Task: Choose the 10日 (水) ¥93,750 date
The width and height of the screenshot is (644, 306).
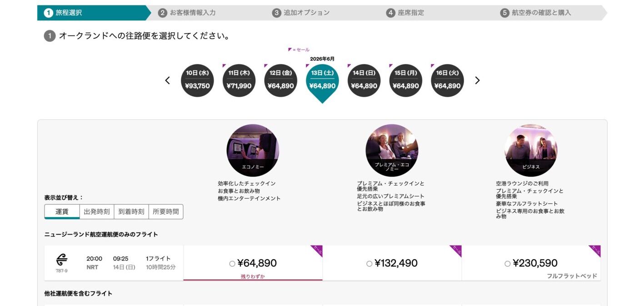Action: [197, 80]
